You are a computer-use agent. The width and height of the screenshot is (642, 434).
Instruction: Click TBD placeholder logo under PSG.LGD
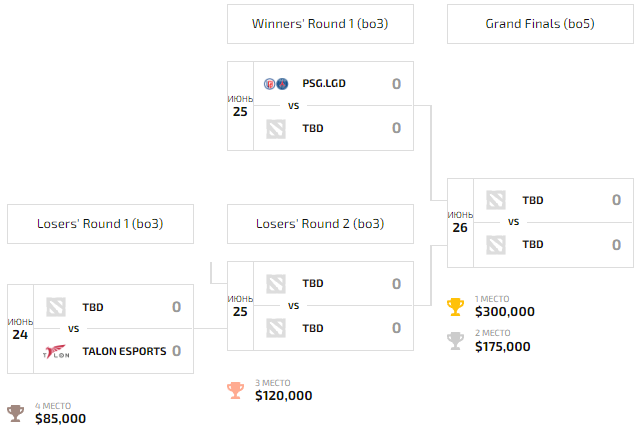click(276, 129)
